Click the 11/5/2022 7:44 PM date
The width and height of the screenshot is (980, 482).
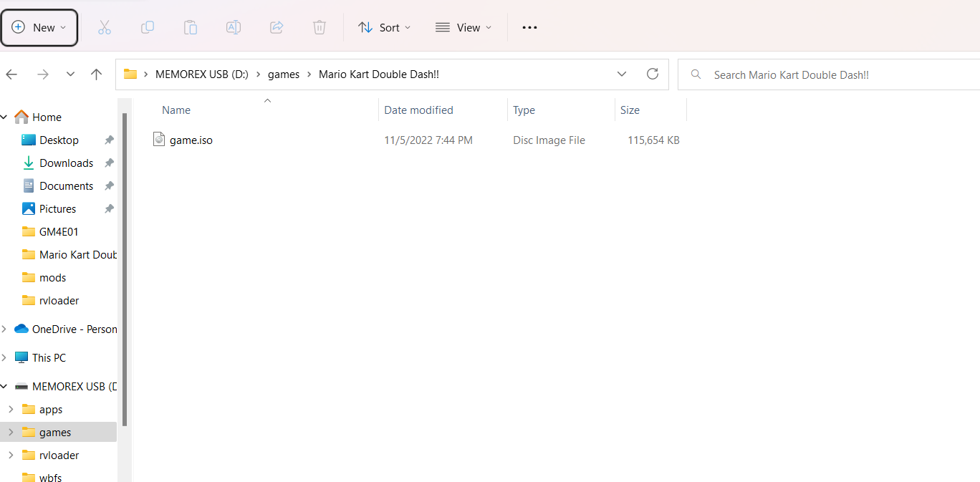pyautogui.click(x=428, y=140)
